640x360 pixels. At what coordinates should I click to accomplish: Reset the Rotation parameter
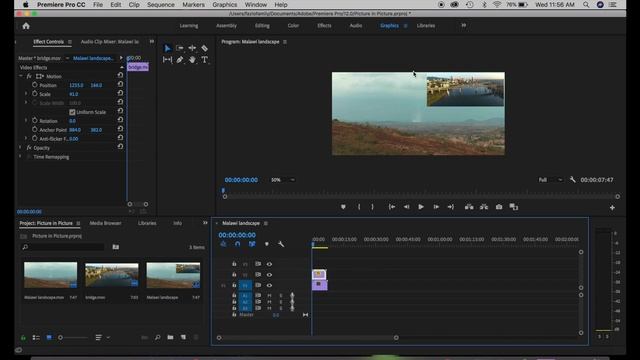coord(120,120)
